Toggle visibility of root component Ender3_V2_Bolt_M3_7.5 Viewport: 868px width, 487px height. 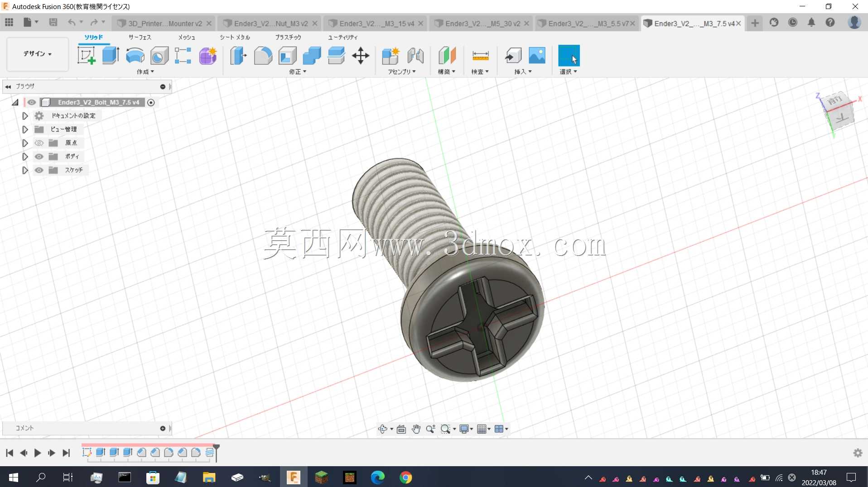tap(31, 102)
